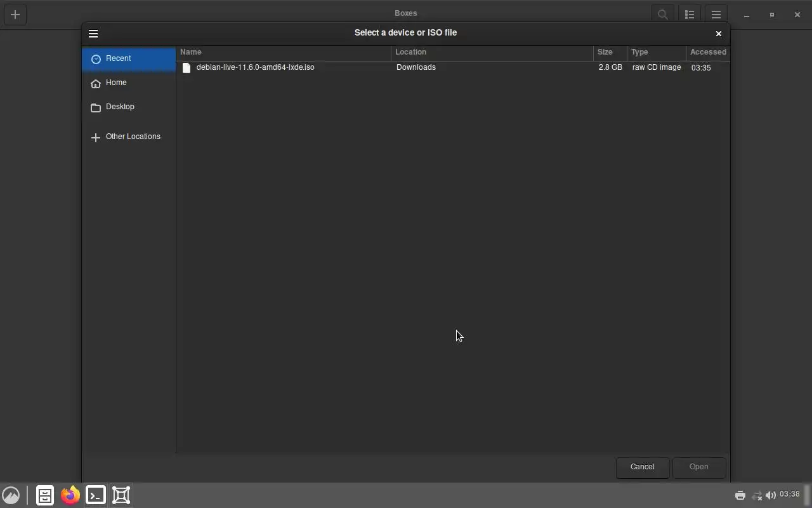
Task: Click the raw CD image type cell
Action: click(657, 67)
